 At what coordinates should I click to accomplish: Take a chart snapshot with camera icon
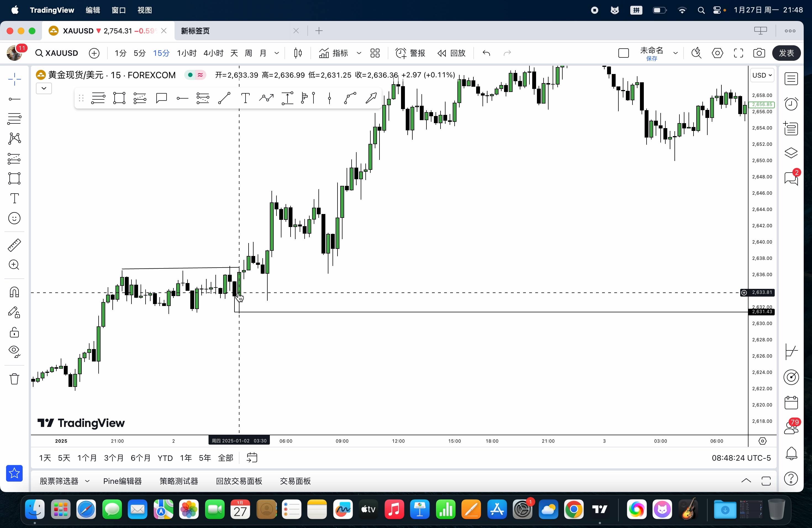759,53
